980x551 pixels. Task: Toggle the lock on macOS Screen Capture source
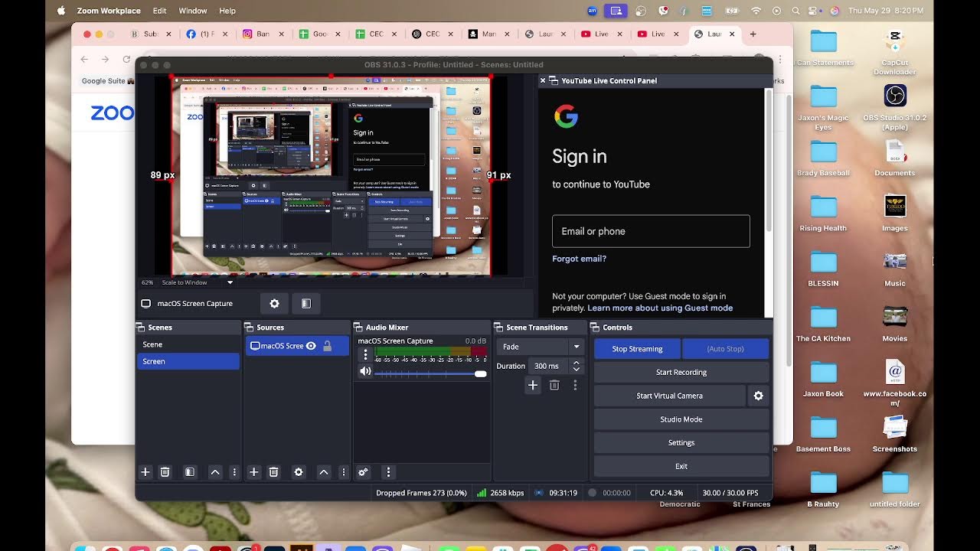point(327,346)
